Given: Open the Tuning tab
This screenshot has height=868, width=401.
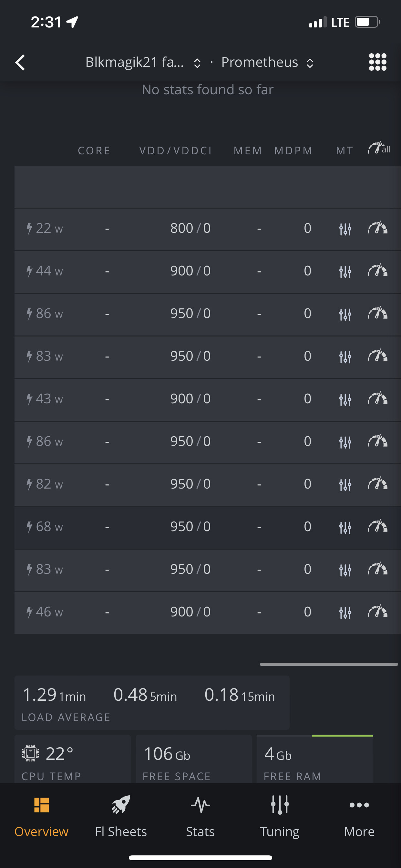Looking at the screenshot, I should (x=279, y=816).
